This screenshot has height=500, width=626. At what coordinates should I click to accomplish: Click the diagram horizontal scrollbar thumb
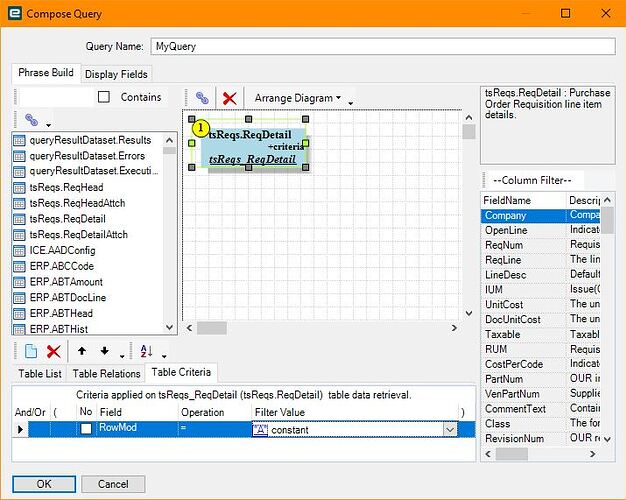212,328
